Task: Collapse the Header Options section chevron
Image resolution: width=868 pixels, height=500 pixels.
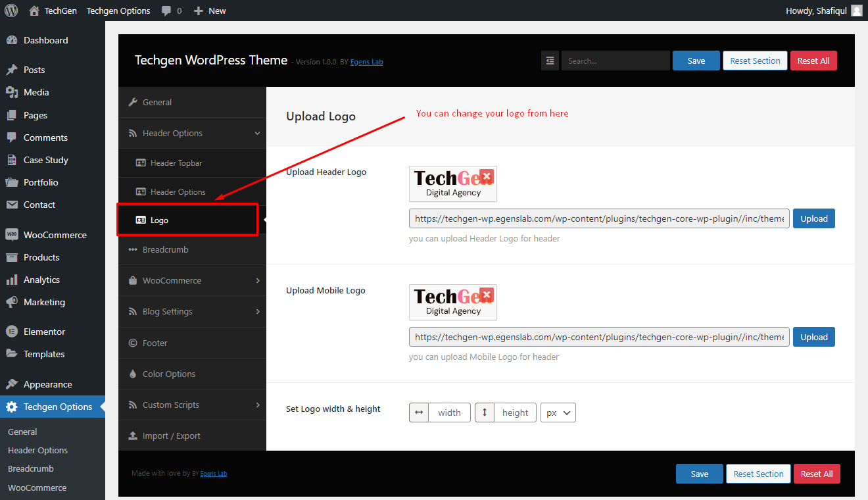Action: (257, 133)
